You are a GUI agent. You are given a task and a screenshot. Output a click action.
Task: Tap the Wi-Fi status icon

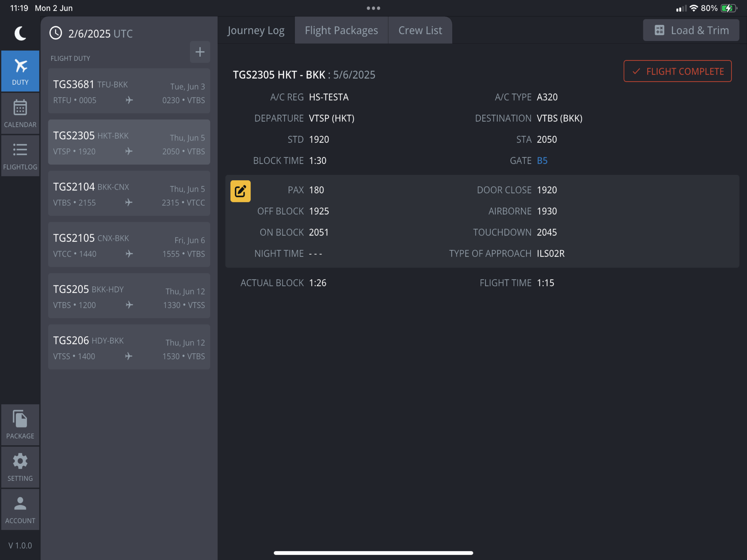click(x=694, y=8)
